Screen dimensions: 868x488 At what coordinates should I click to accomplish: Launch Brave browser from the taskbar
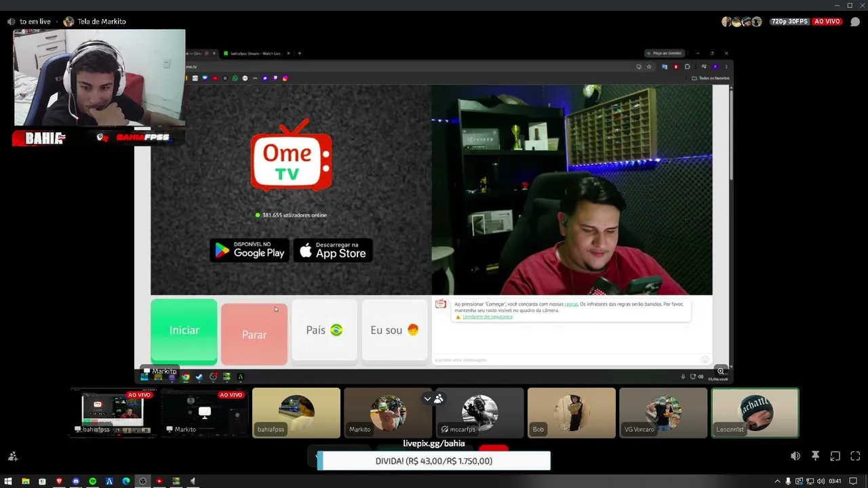point(59,481)
